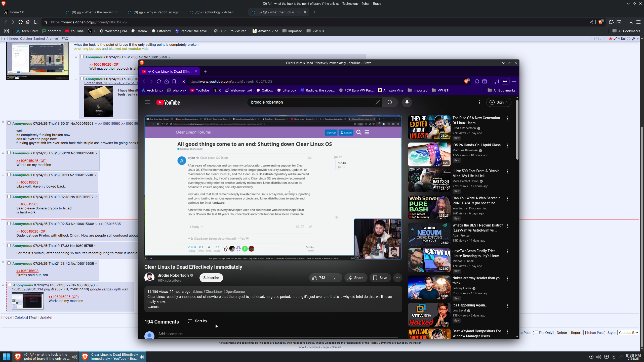
Task: Open more actions ellipsis below the video
Action: (397, 278)
